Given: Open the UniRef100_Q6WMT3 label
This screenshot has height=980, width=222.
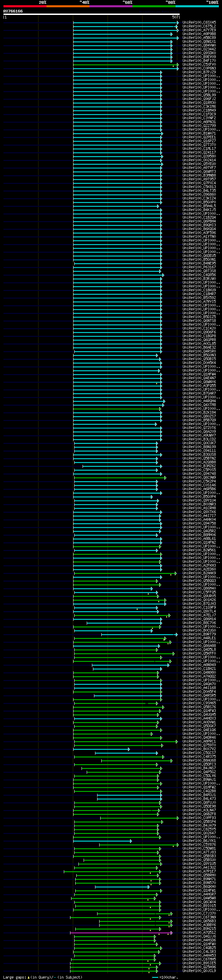Looking at the screenshot, I should point(199,172).
